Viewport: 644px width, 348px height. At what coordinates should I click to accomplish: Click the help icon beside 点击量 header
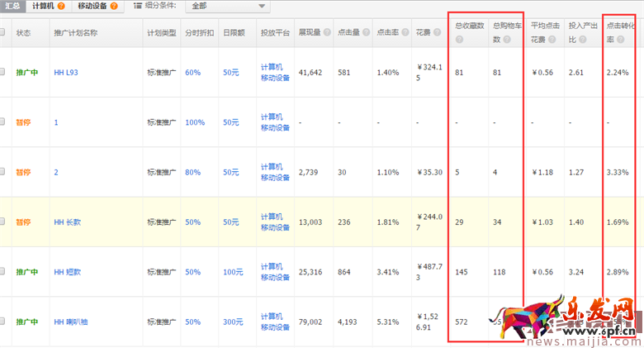click(x=367, y=33)
